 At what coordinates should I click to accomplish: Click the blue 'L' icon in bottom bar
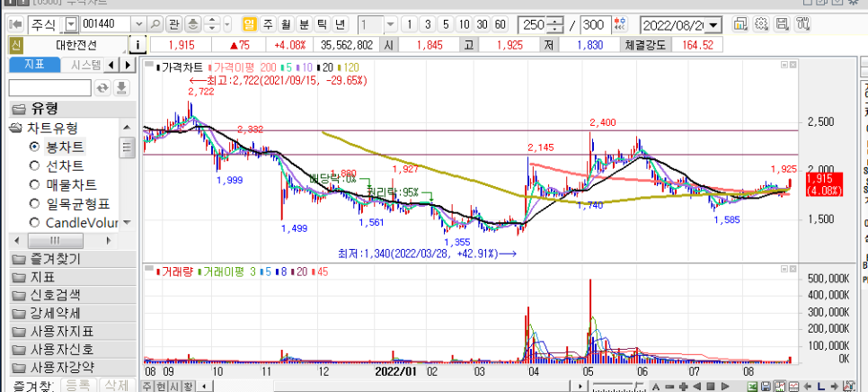click(821, 386)
